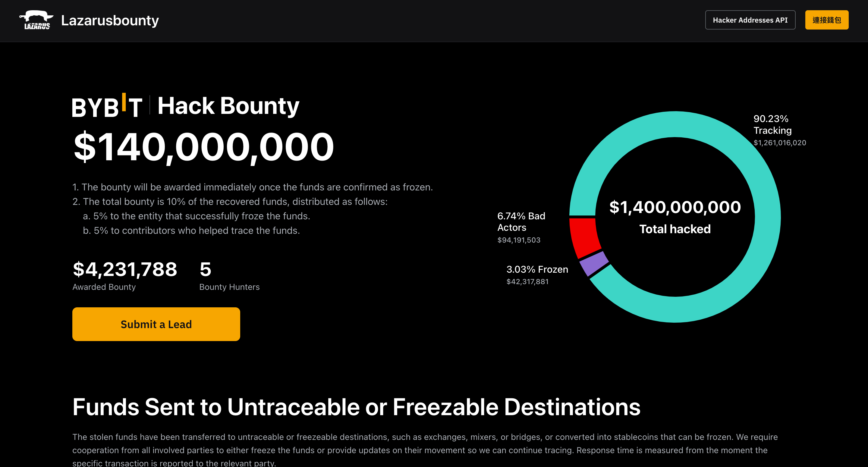This screenshot has height=467, width=868.
Task: Click the Funds Sent to Untraceable heading
Action: coord(356,407)
